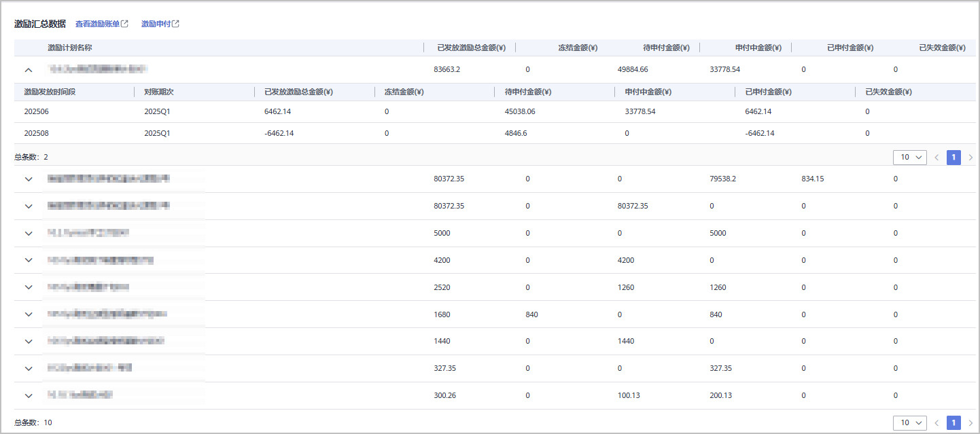Expand the row with 待申付金额 80372.35
This screenshot has width=980, height=434.
(29, 206)
